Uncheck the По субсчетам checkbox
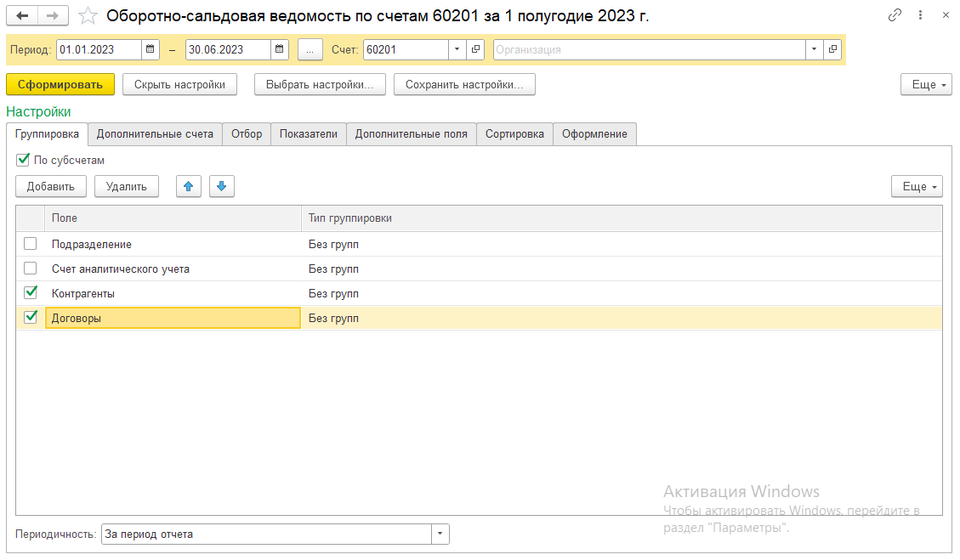Screen dimensions: 960x560 [x=23, y=160]
